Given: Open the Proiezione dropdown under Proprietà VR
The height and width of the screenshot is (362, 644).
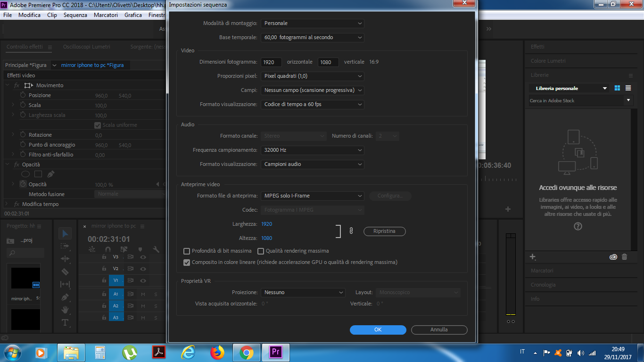Looking at the screenshot, I should (x=303, y=292).
